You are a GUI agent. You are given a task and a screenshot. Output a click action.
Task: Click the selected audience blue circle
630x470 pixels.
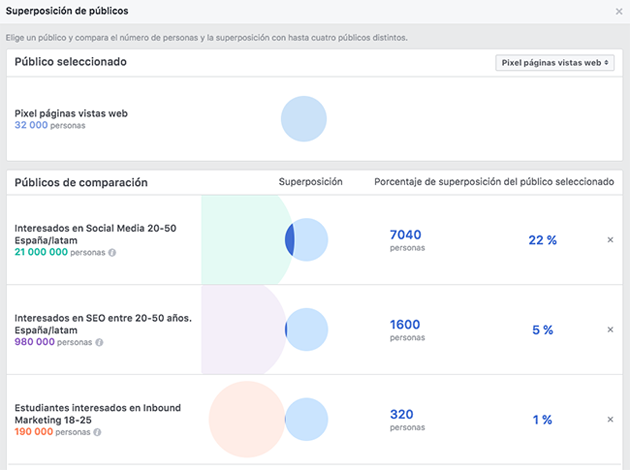tap(304, 119)
